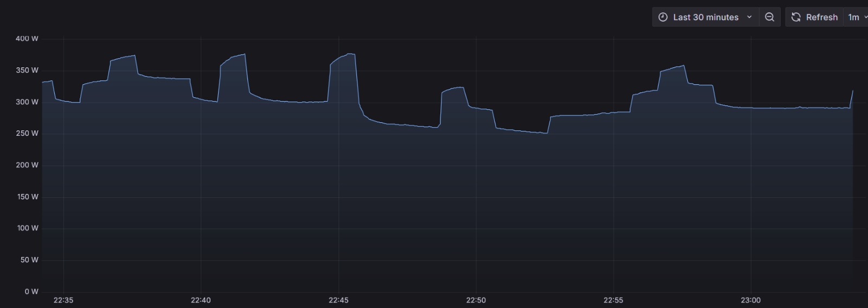Click the 200 W y-axis label
868x308 pixels.
pyautogui.click(x=27, y=165)
